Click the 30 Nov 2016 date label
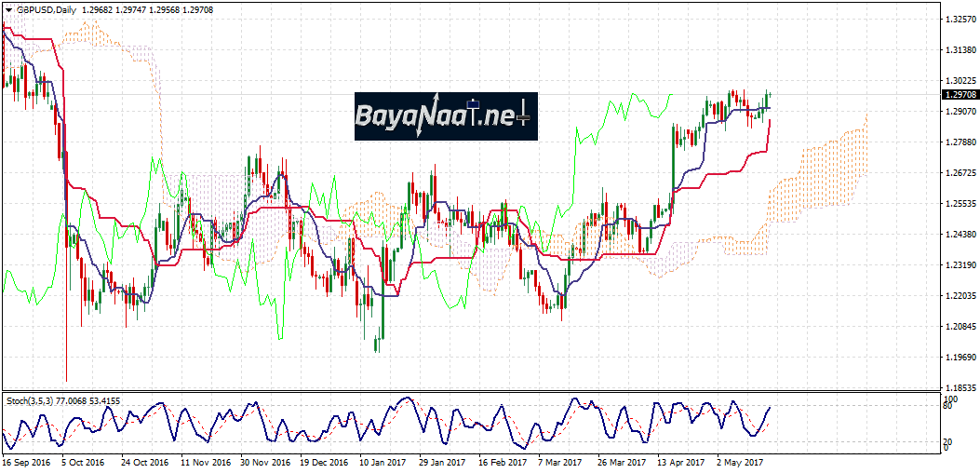The height and width of the screenshot is (473, 980). click(x=264, y=461)
